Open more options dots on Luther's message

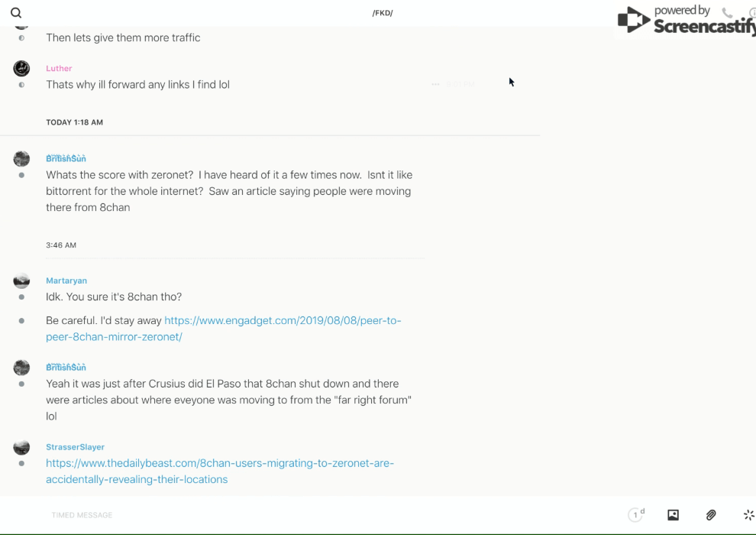[435, 85]
